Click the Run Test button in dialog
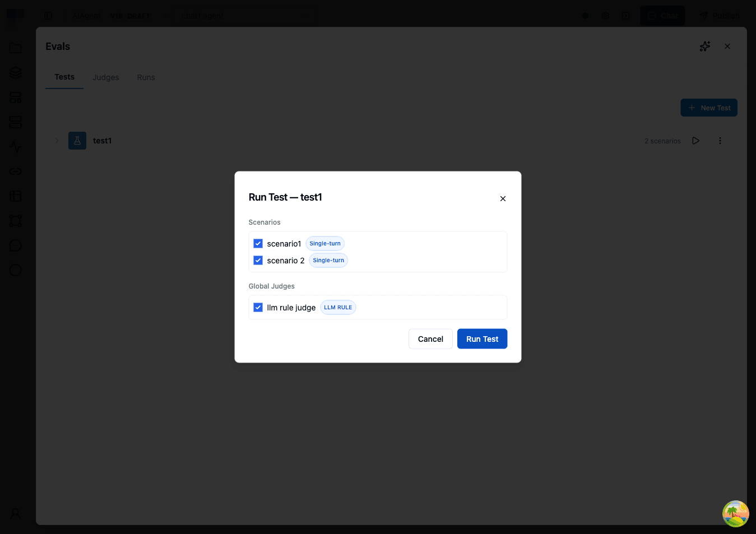Screen dimensions: 756x534 [x=482, y=338]
